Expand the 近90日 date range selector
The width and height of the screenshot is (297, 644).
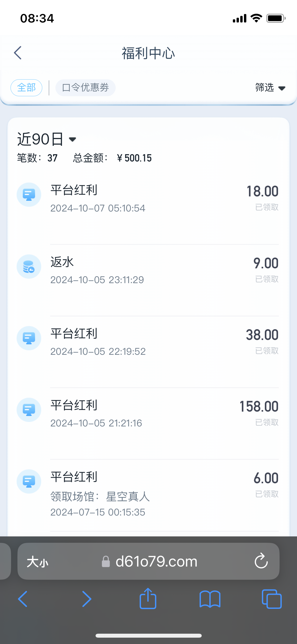click(47, 139)
